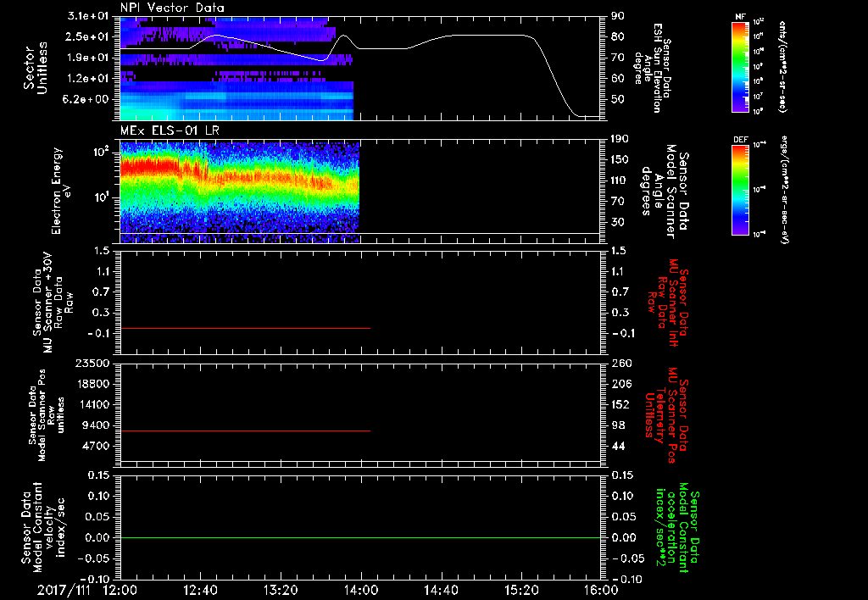Click the Sector Unitless axis label

pos(36,68)
